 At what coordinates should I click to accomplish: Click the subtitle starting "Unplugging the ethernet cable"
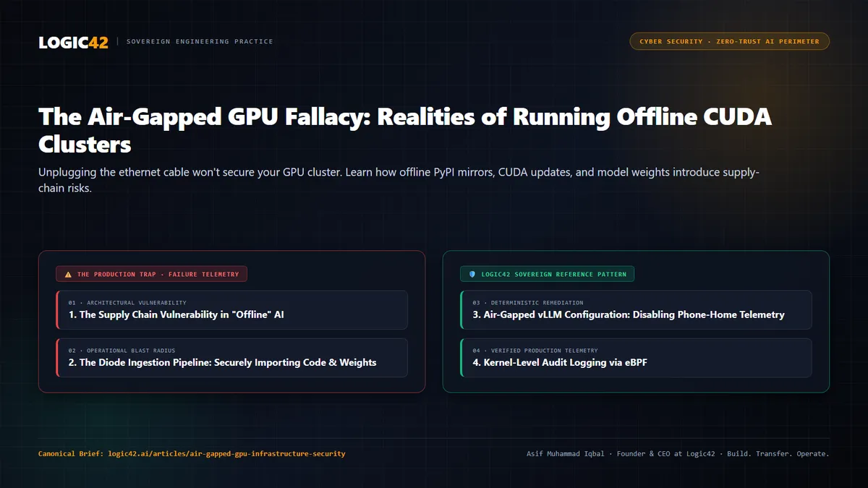pos(399,180)
